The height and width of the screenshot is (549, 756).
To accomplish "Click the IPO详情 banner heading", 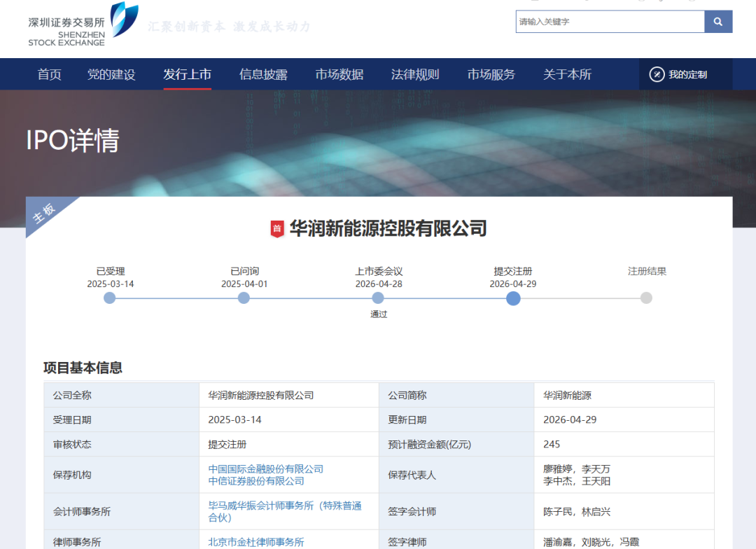I will (72, 140).
